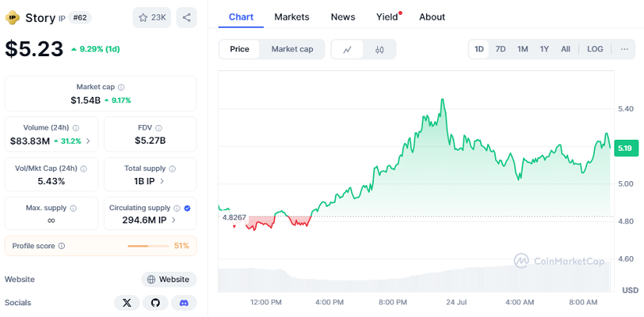Click the Story IP coin logo
644x317 pixels.
(12, 18)
